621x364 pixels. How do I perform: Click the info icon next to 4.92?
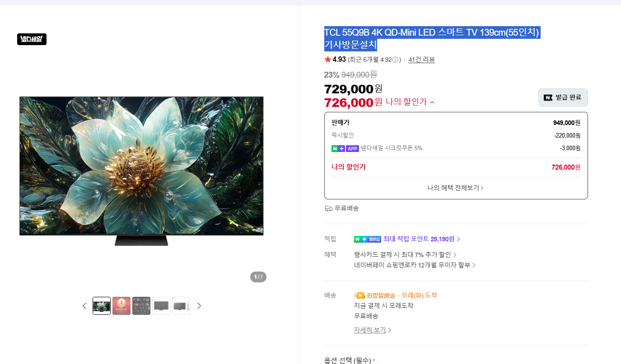(395, 60)
